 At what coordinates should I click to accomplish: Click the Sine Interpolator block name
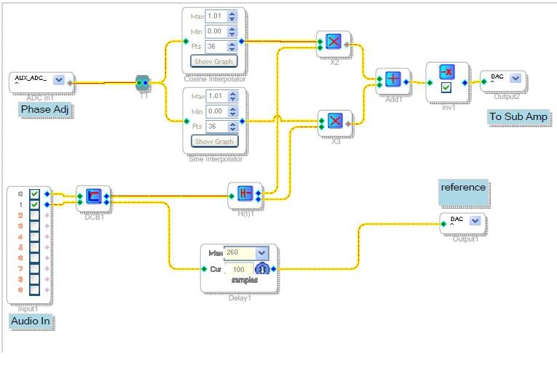pos(216,159)
